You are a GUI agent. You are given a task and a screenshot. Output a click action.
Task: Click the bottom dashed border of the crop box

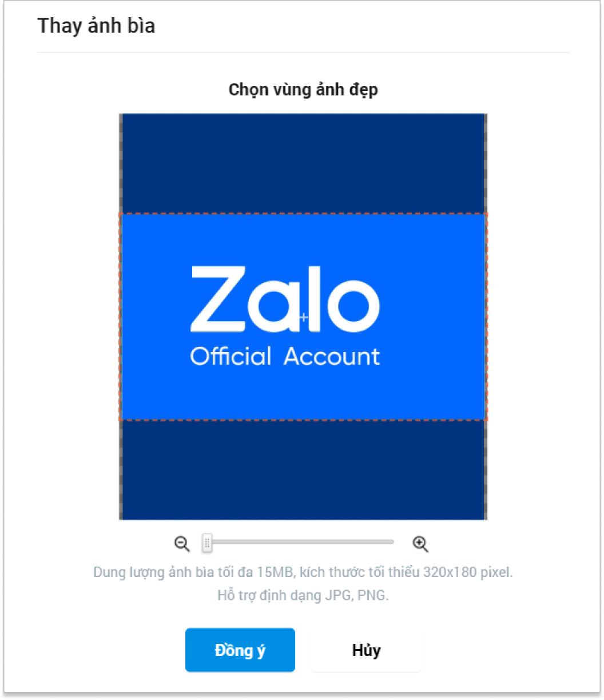(x=303, y=421)
